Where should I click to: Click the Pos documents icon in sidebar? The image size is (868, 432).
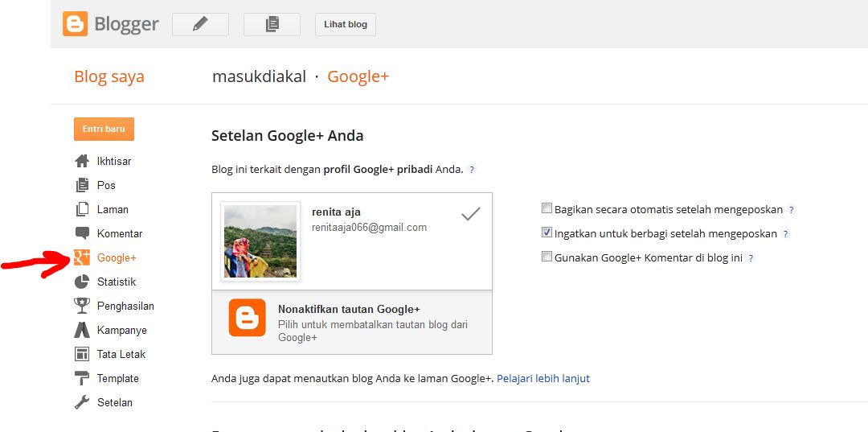(x=82, y=185)
